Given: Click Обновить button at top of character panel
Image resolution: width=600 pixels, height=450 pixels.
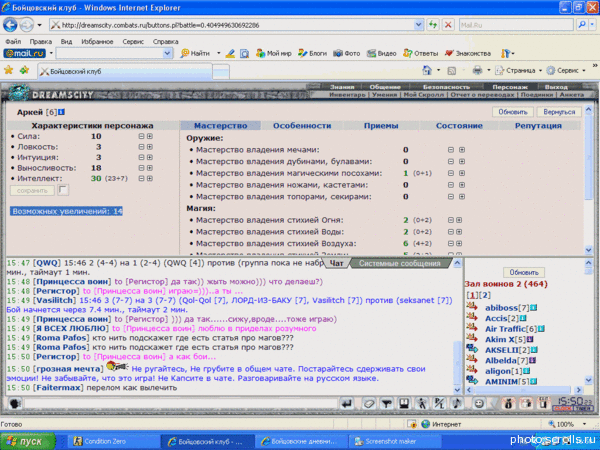Looking at the screenshot, I should 512,112.
